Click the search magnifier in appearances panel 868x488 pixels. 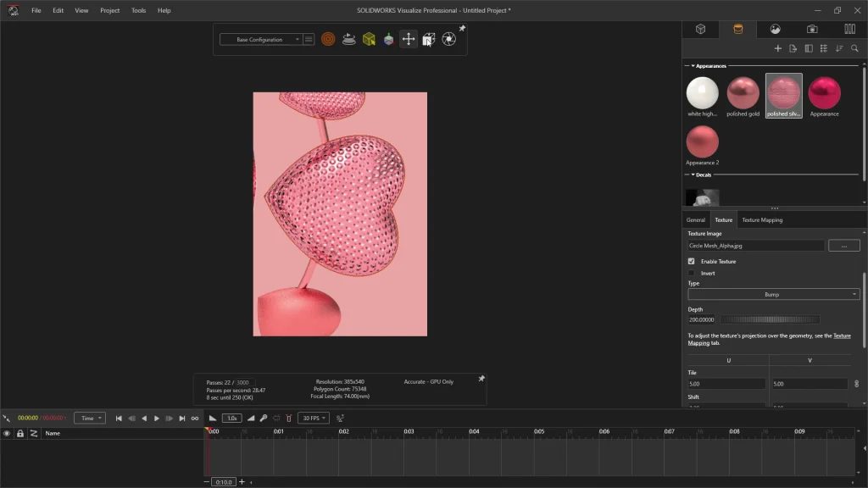click(854, 48)
